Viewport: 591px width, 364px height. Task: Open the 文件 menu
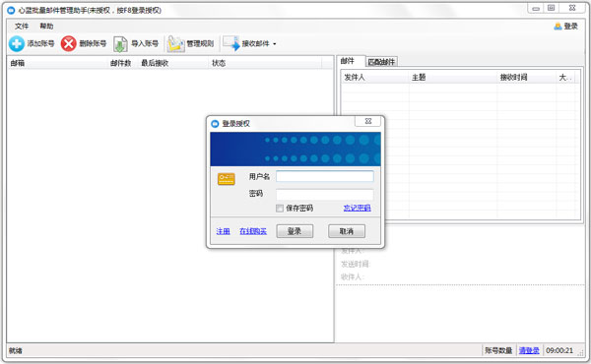(x=22, y=26)
